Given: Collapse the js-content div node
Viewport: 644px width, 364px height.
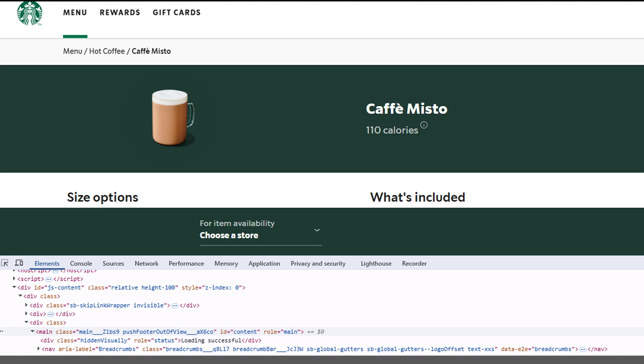Looking at the screenshot, I should [14, 287].
